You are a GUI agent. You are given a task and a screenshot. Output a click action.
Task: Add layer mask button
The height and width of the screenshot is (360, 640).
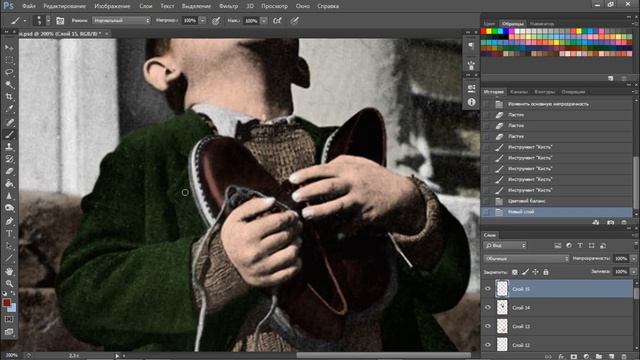point(573,356)
